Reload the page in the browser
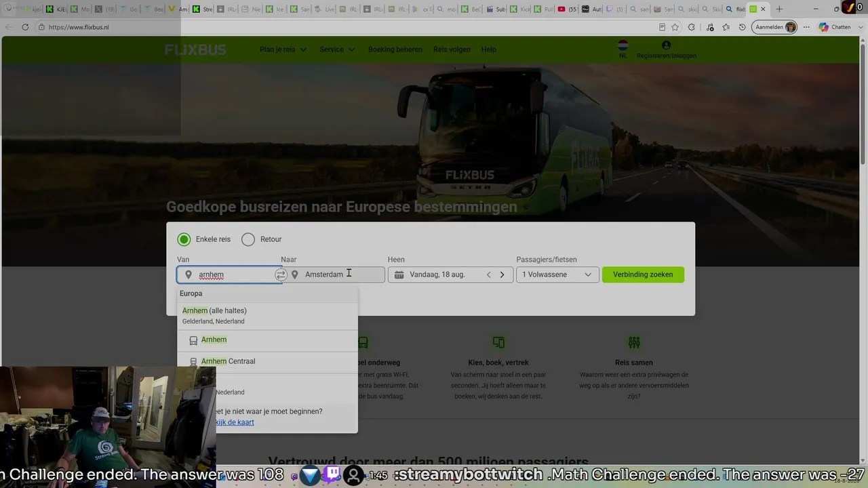The width and height of the screenshot is (868, 488). point(25,27)
